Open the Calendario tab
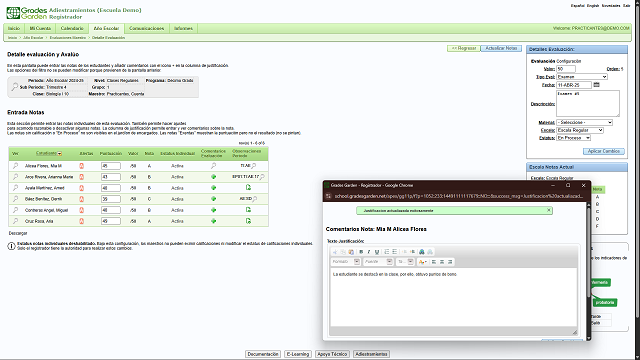 (72, 28)
